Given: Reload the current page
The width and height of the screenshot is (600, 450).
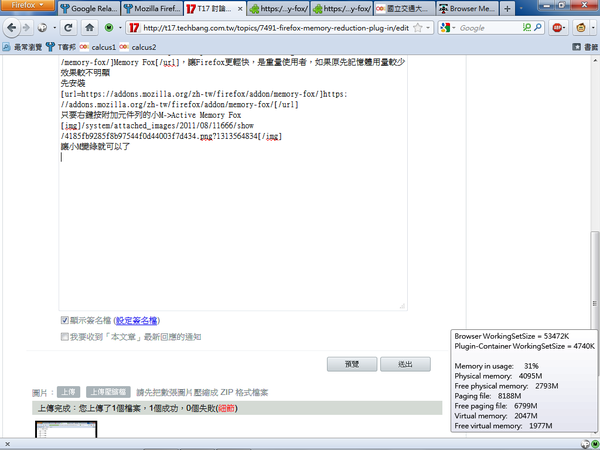Looking at the screenshot, I should (68, 28).
